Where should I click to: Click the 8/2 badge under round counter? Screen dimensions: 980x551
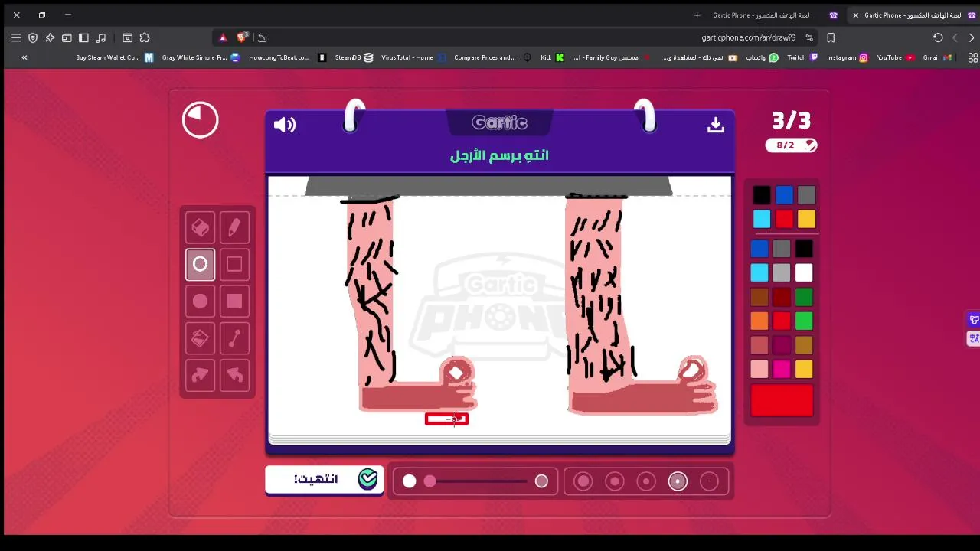click(792, 145)
